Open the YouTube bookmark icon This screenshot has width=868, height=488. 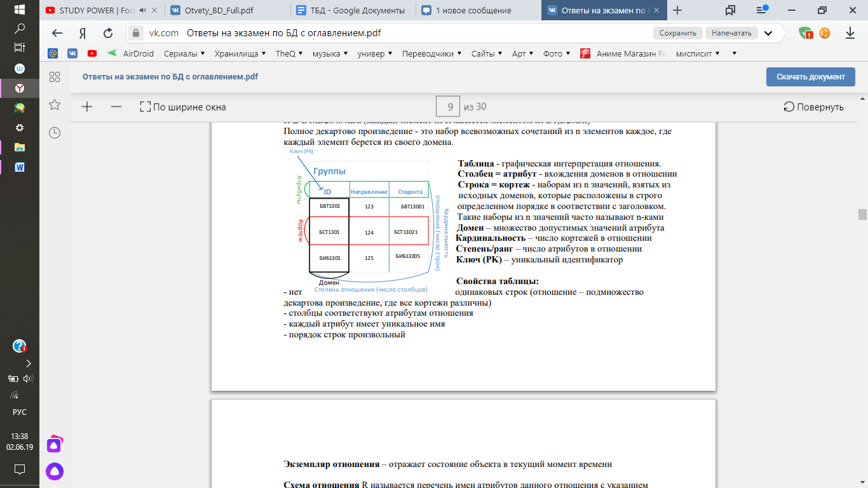point(92,53)
